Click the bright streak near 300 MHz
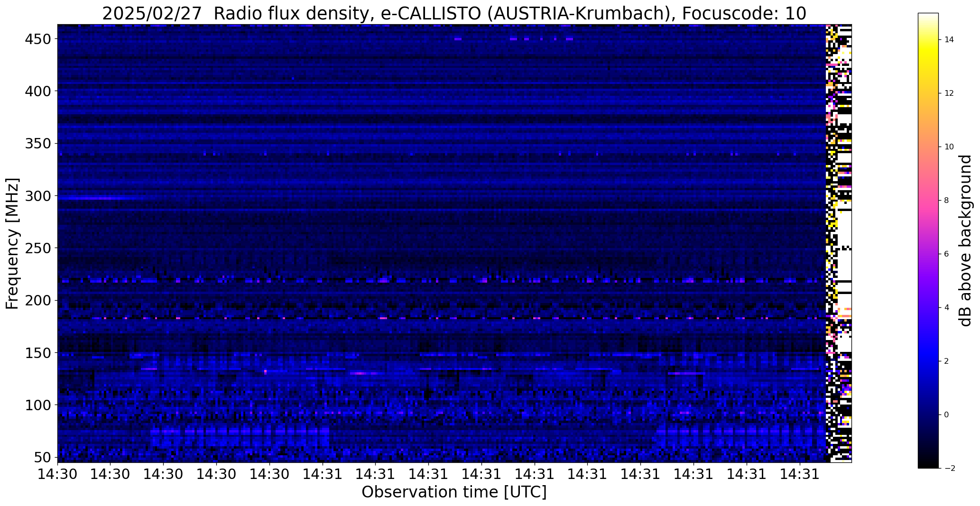 point(97,198)
